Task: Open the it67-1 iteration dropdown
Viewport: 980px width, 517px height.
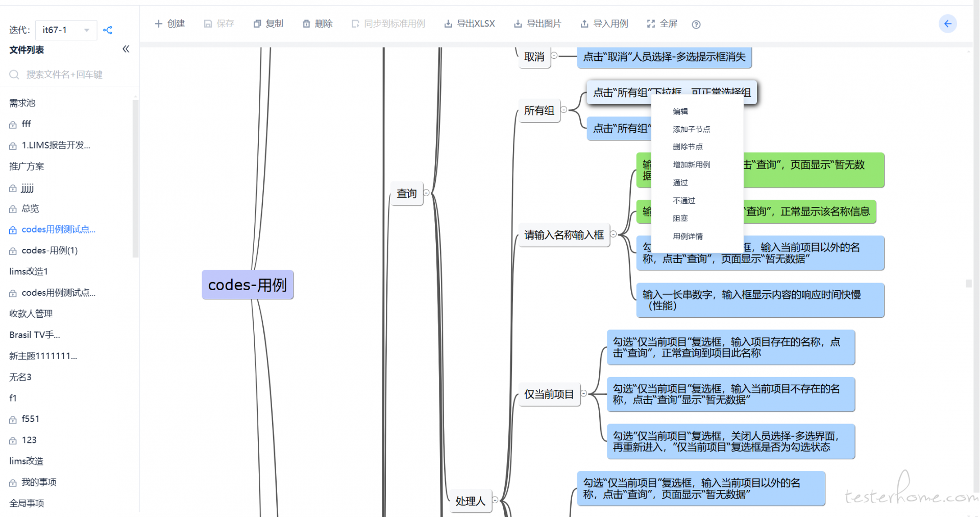Action: 66,30
